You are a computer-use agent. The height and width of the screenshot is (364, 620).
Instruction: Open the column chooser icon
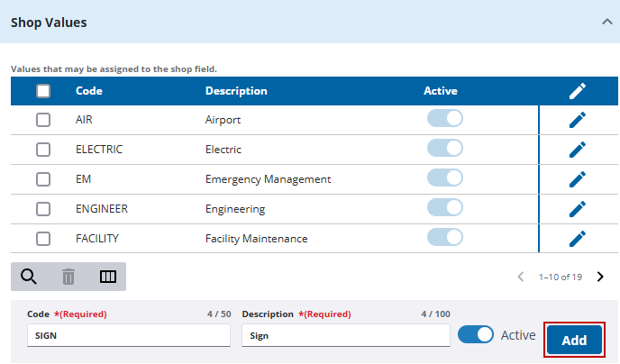coord(108,277)
